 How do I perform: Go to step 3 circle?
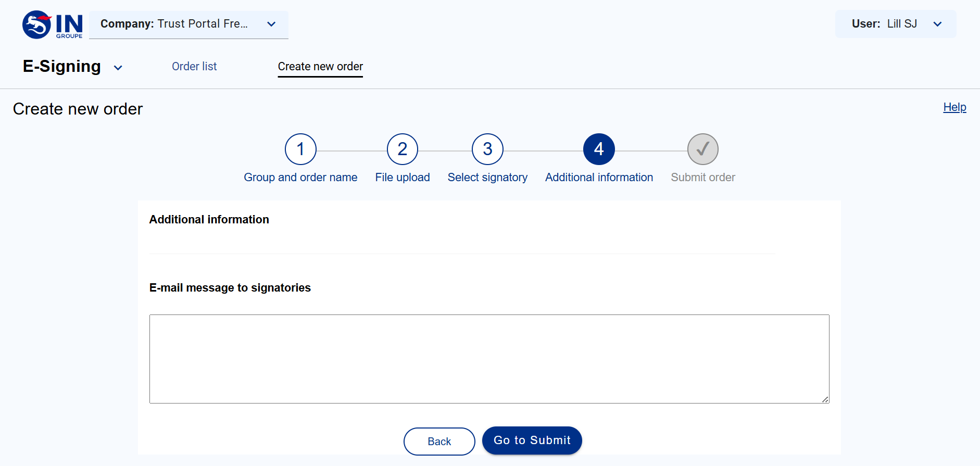487,149
